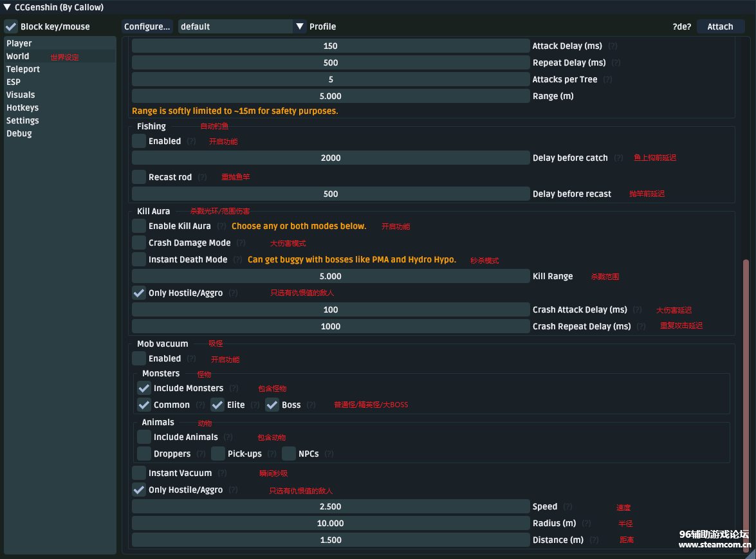Open the Profile dropdown arrow
Viewport: 756px width, 559px height.
click(299, 27)
